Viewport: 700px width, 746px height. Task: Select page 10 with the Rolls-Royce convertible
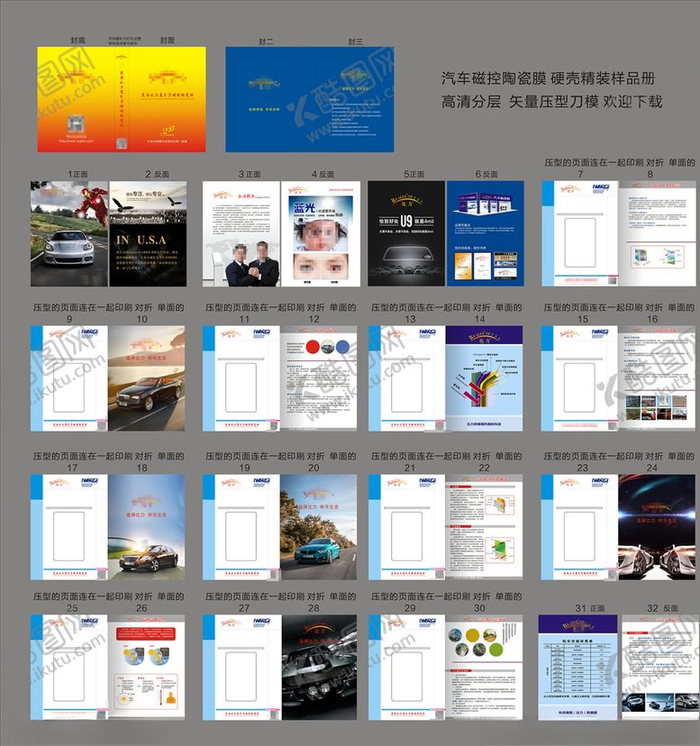pyautogui.click(x=147, y=378)
